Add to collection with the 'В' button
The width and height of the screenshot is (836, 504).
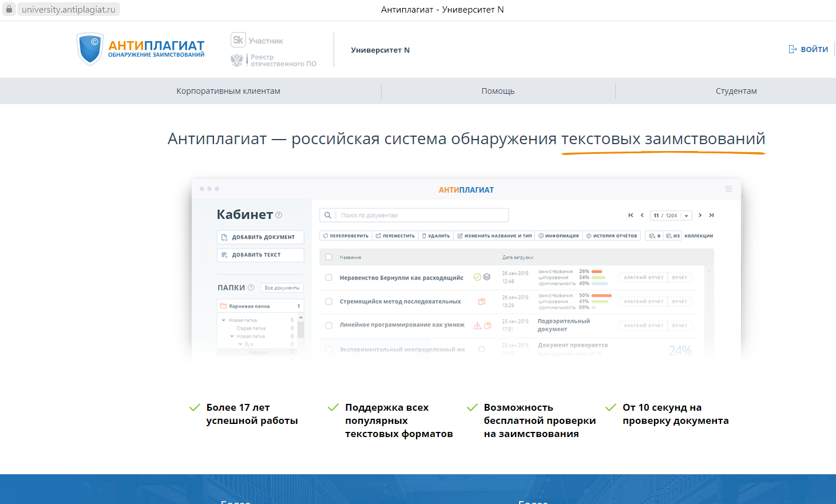(654, 236)
